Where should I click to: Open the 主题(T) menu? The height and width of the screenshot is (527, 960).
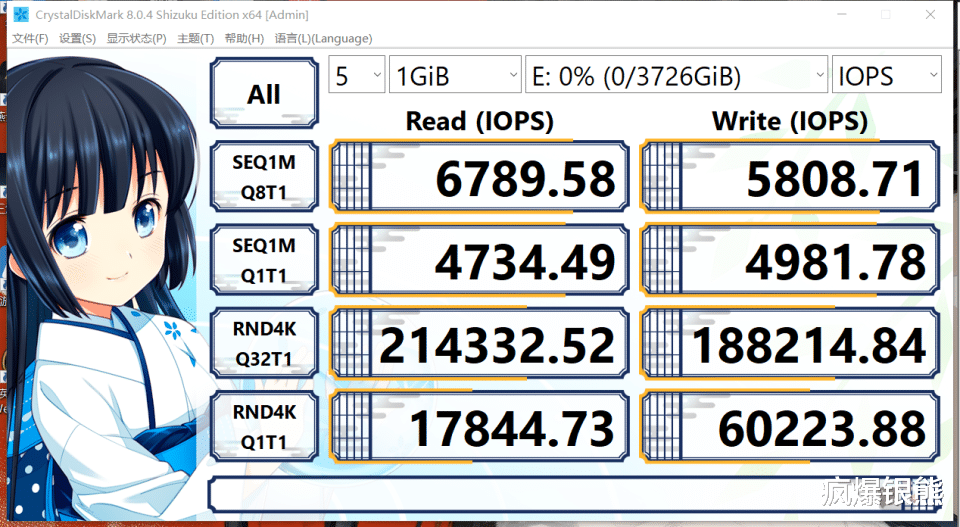pyautogui.click(x=195, y=39)
